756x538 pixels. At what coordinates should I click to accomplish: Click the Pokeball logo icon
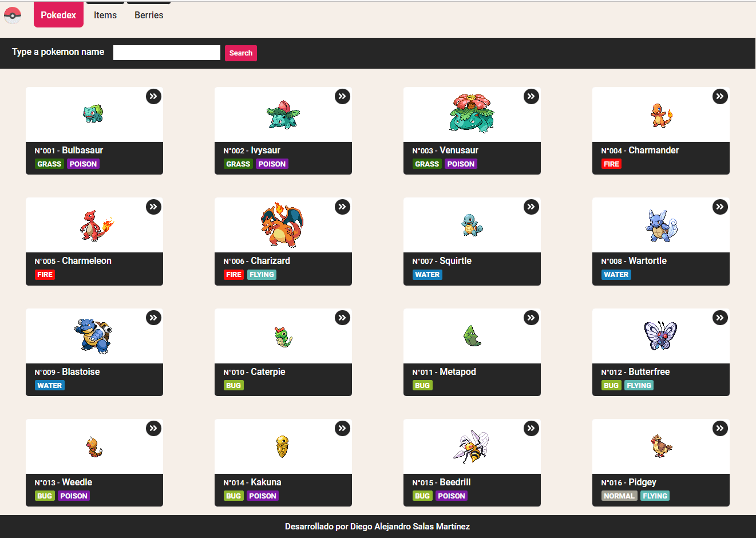pos(13,15)
